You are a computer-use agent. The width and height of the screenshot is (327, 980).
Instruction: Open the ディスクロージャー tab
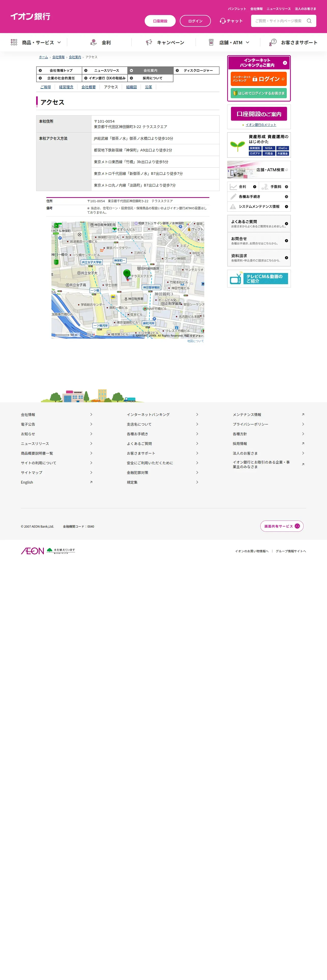pos(196,70)
